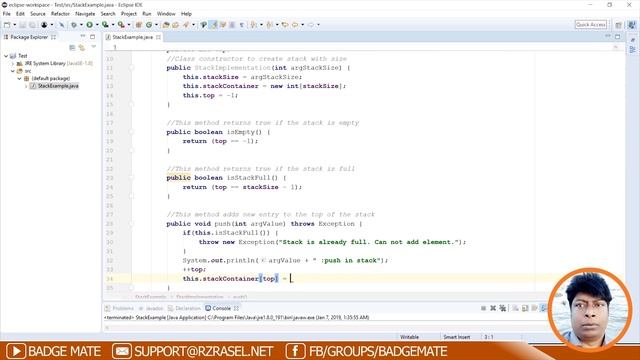Open the Help menu
The image size is (640, 360).
click(186, 14)
